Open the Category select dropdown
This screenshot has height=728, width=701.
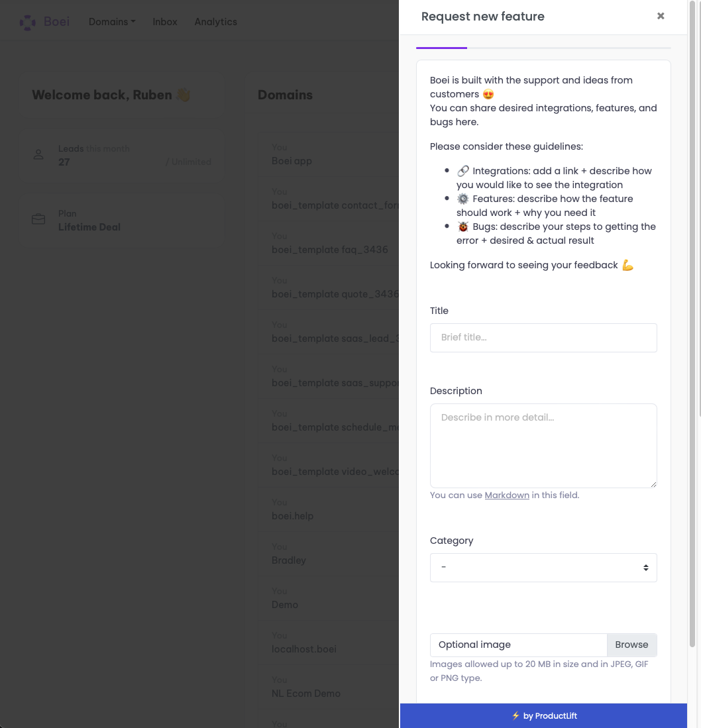[543, 568]
